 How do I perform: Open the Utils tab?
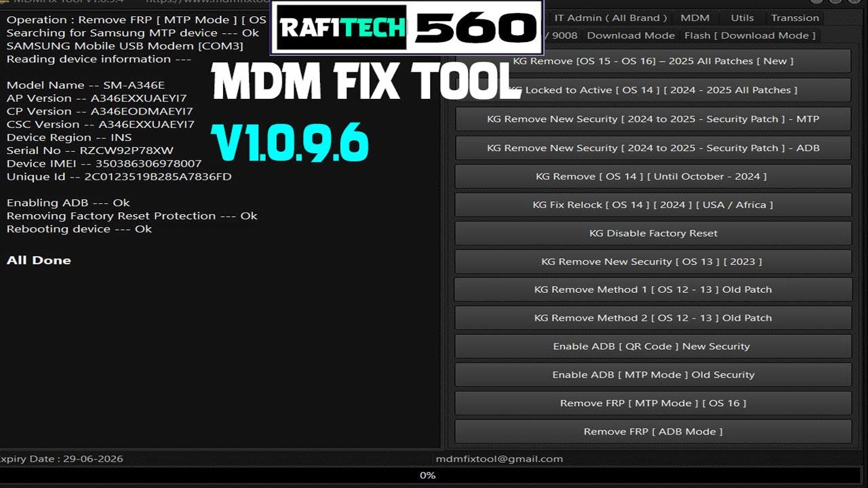[742, 18]
